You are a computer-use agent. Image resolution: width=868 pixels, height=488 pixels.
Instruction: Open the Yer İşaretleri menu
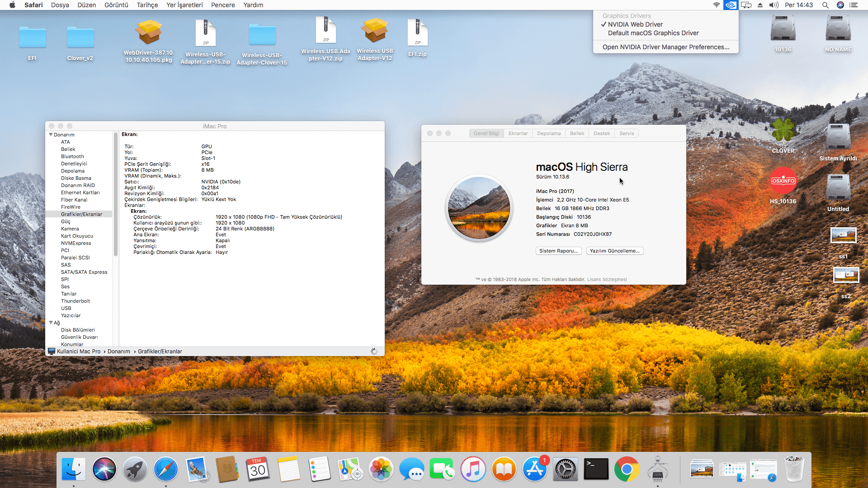tap(184, 5)
